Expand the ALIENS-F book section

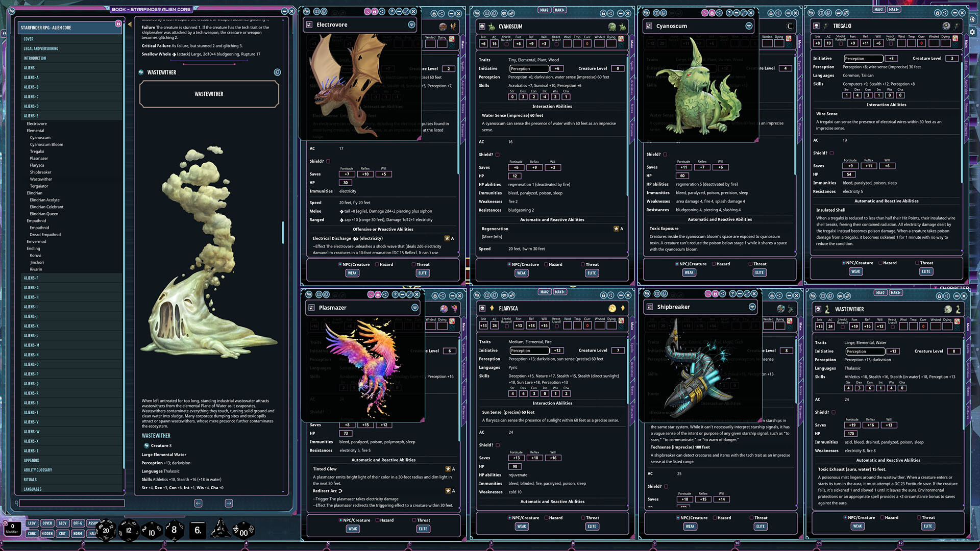tap(31, 278)
